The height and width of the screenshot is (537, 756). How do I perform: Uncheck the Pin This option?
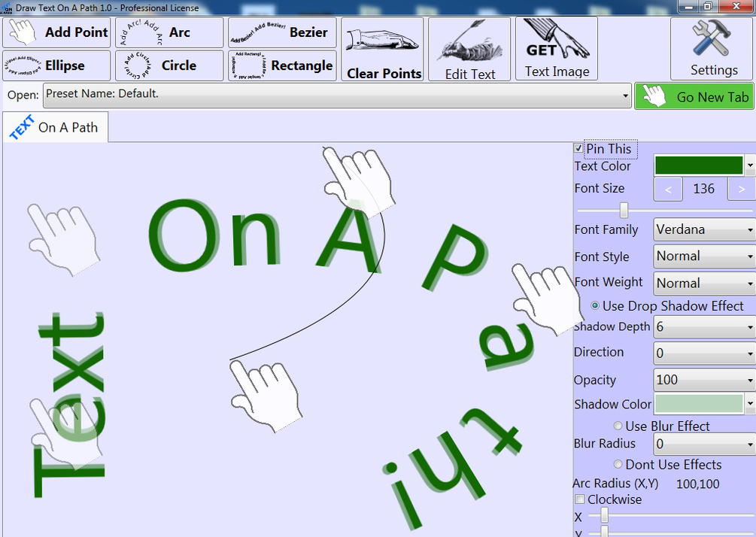click(x=579, y=148)
